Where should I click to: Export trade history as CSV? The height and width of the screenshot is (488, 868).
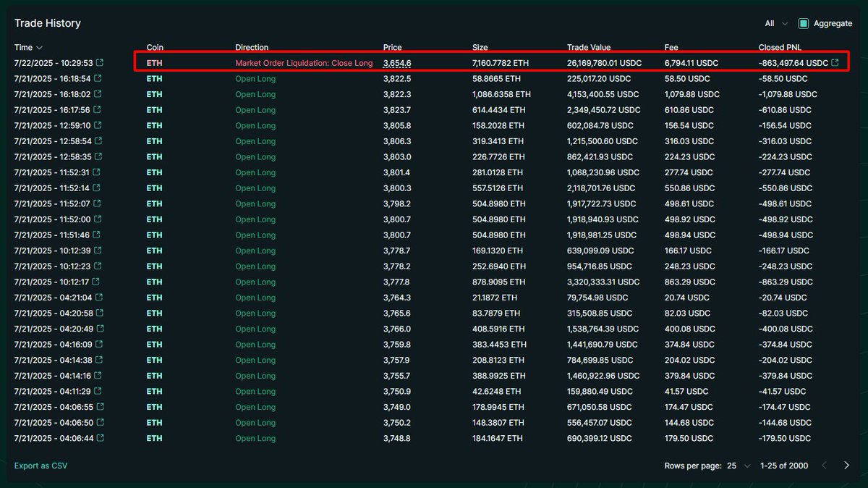41,466
